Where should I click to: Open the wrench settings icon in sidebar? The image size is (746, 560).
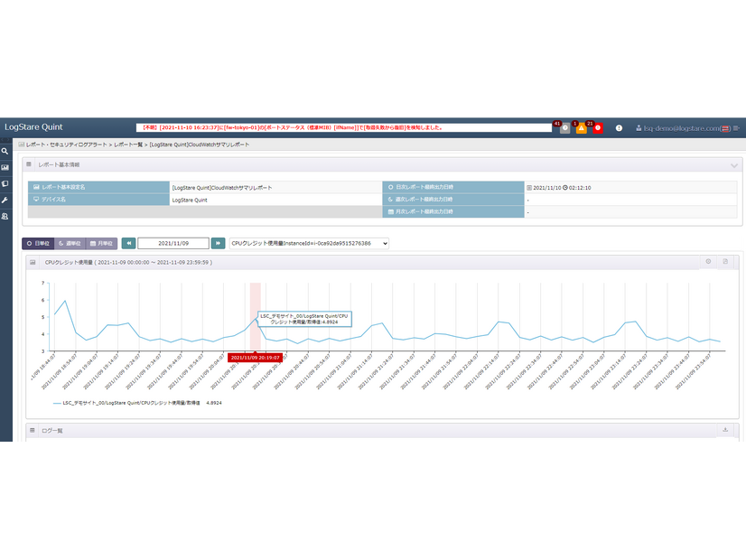pos(5,200)
